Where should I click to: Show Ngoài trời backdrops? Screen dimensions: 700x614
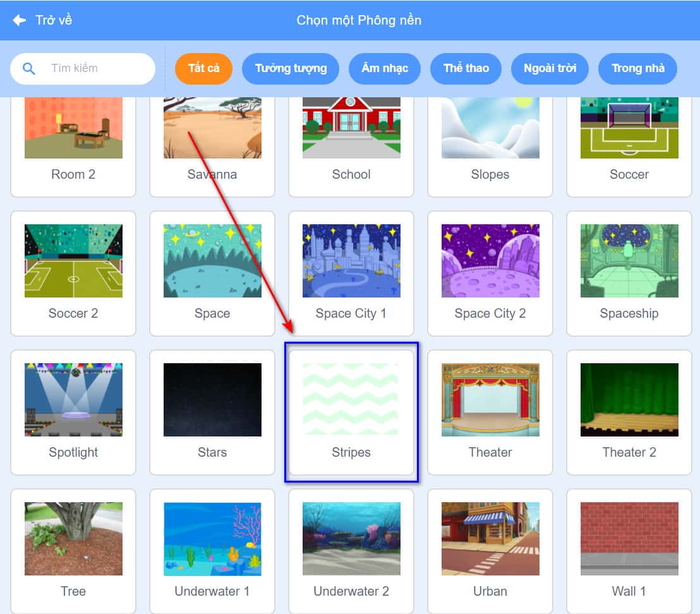550,68
